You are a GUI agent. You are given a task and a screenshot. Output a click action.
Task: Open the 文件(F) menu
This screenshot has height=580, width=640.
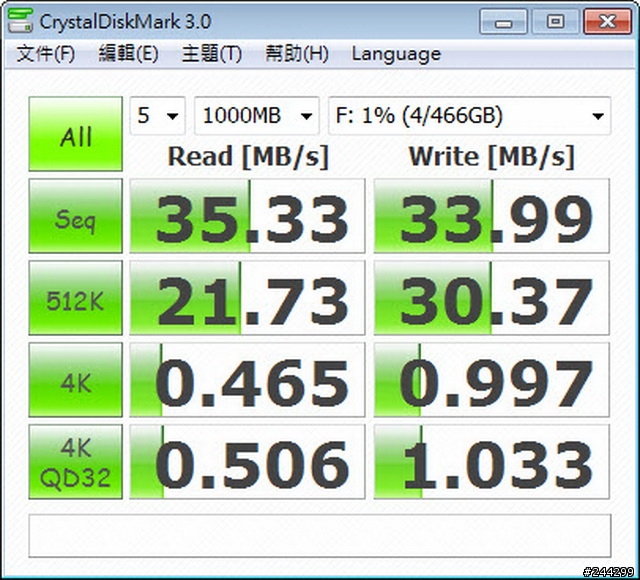[46, 54]
